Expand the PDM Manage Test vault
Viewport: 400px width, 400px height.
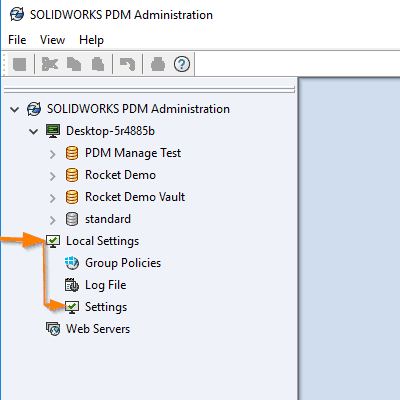tap(53, 154)
